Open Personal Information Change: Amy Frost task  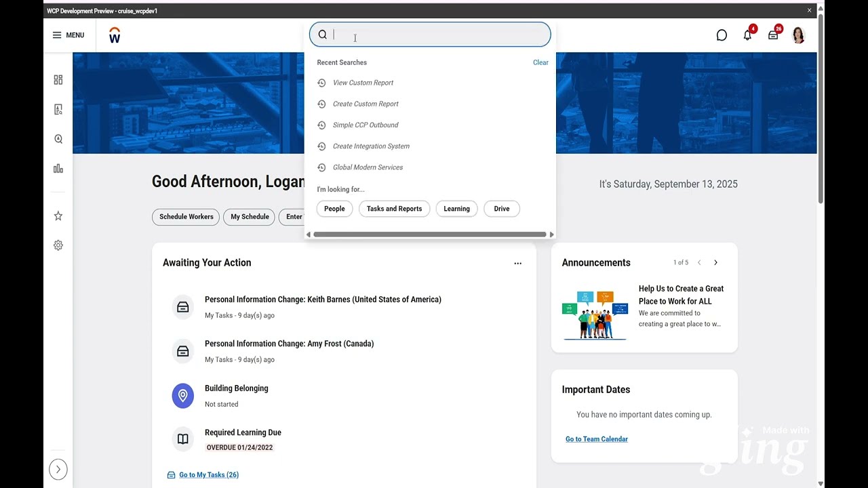point(290,344)
